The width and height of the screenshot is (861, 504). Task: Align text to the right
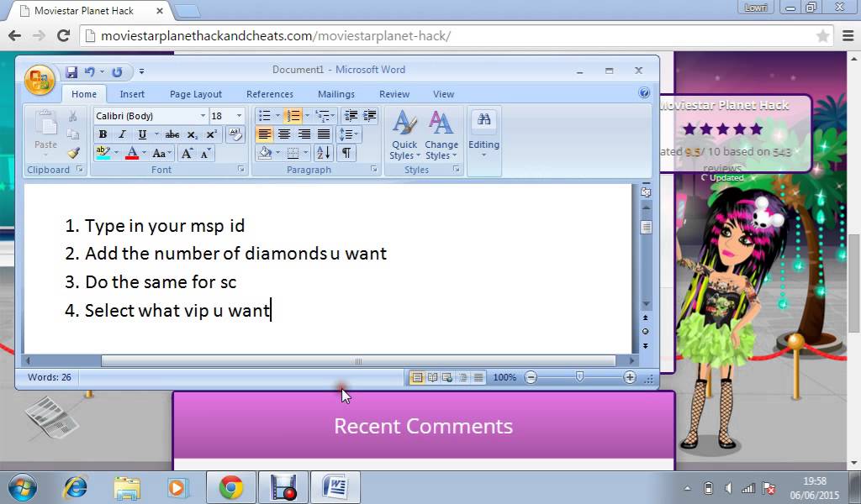tap(304, 134)
